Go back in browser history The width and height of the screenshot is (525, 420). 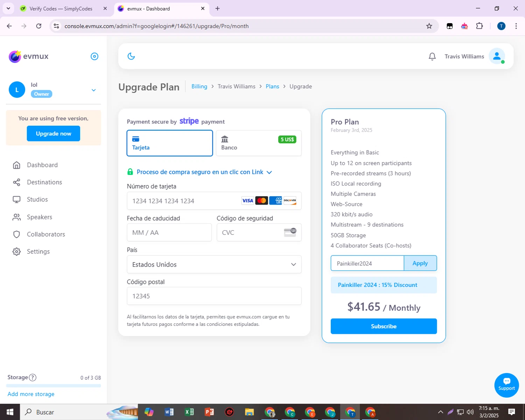[x=9, y=26]
